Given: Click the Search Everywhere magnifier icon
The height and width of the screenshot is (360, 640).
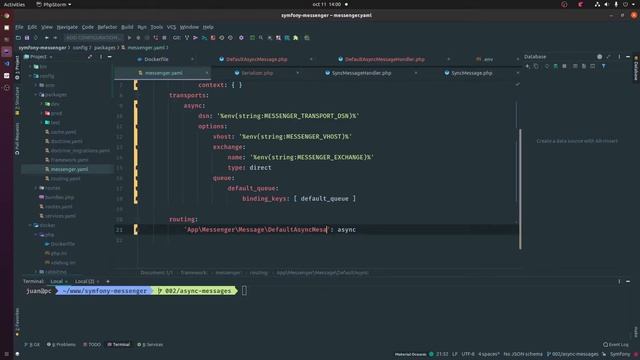Looking at the screenshot, I should coord(261,38).
